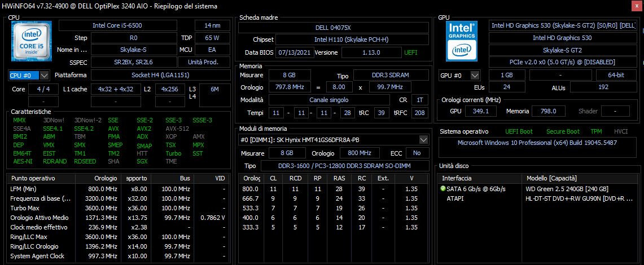Screen dimensions: 644x265
Task: Click the CR value 1T
Action: (420, 100)
